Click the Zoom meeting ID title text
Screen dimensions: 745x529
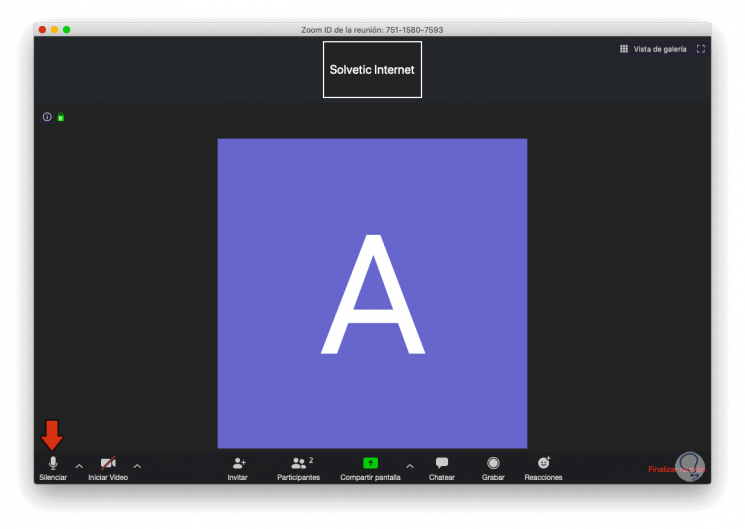click(372, 30)
